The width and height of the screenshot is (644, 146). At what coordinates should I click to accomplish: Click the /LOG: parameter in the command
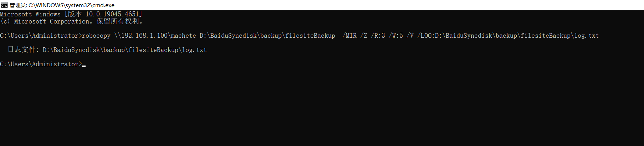(508, 36)
